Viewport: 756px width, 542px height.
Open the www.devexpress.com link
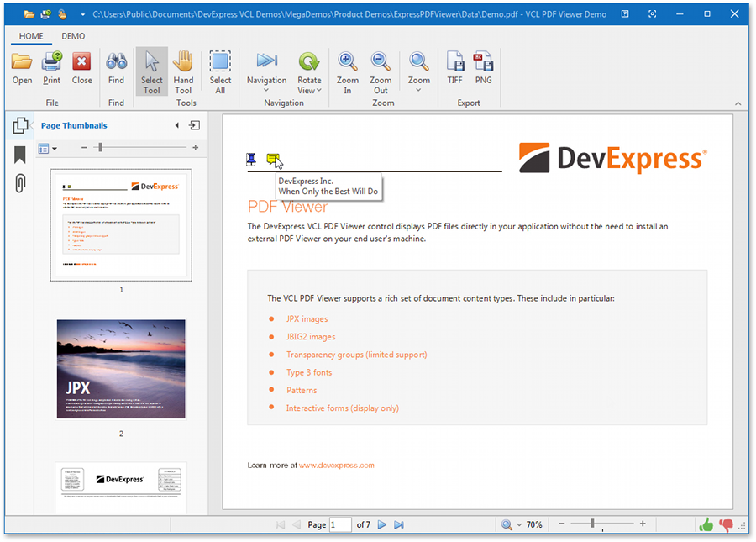click(x=336, y=465)
